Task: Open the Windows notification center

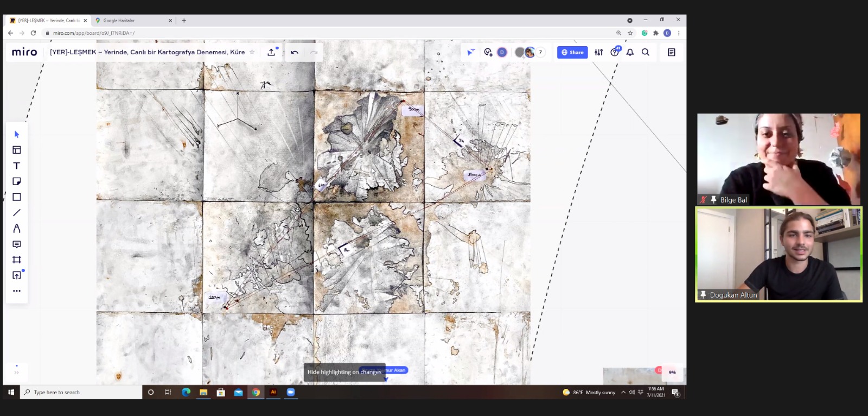Action: pyautogui.click(x=675, y=392)
